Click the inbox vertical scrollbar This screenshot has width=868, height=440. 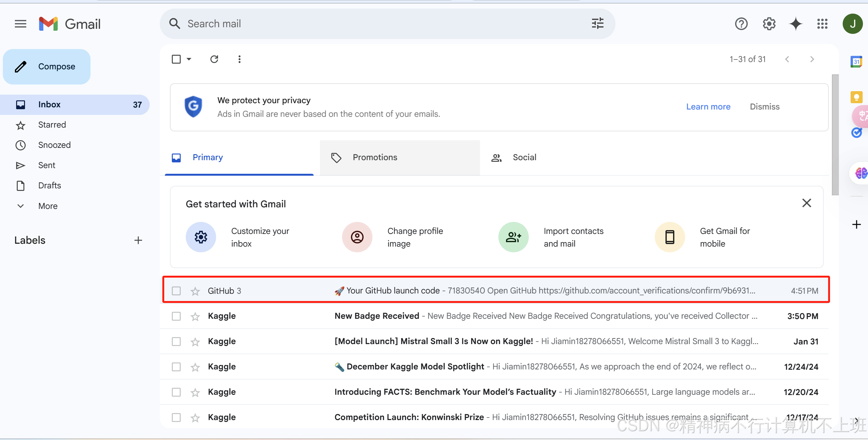coord(835,135)
